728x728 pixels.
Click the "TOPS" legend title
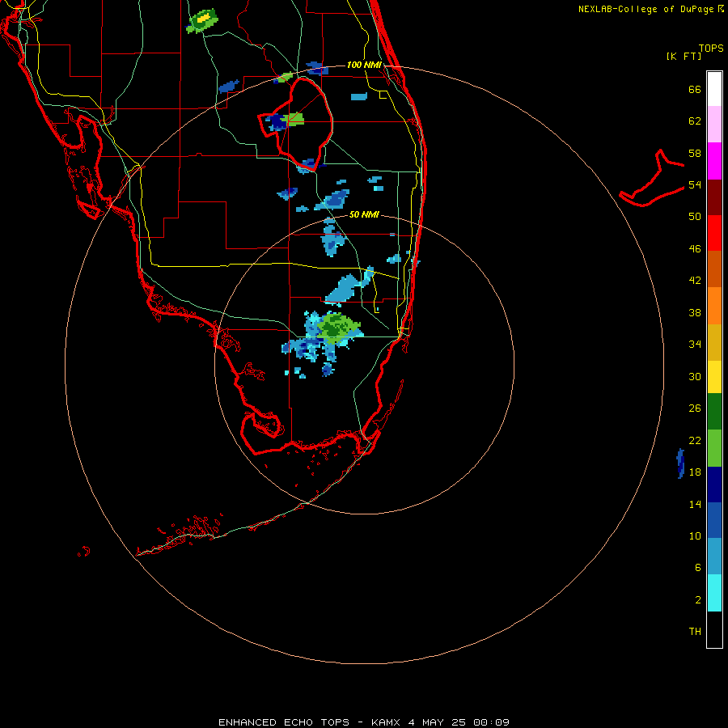coord(711,48)
